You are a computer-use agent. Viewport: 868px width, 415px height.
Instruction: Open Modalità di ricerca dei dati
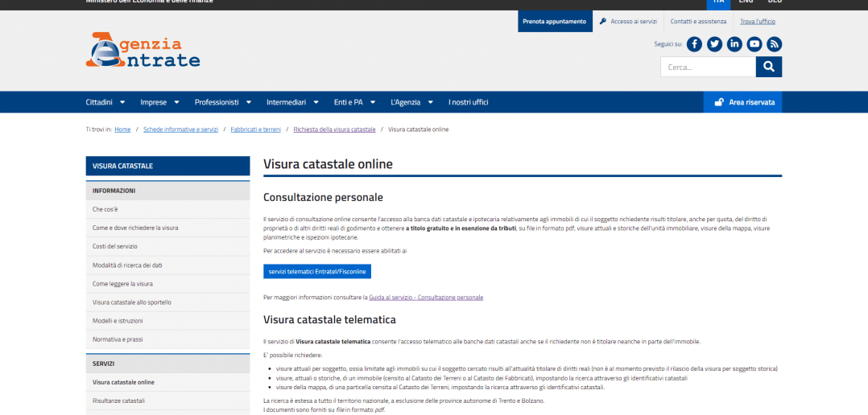(x=167, y=265)
